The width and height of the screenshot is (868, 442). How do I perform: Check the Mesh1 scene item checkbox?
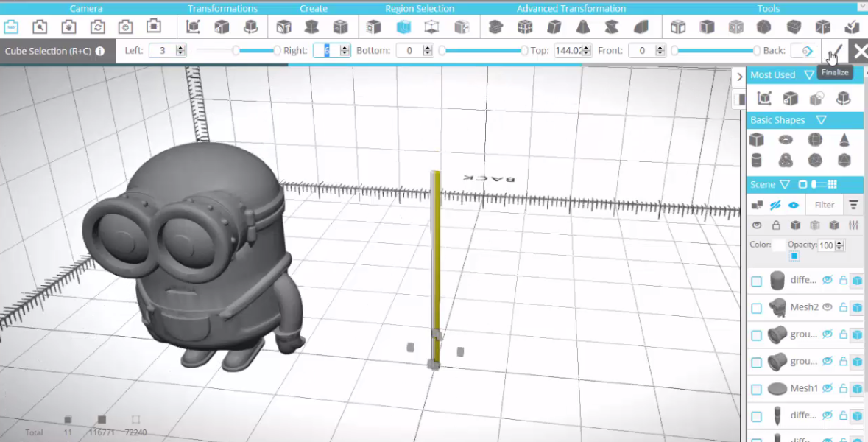(756, 390)
